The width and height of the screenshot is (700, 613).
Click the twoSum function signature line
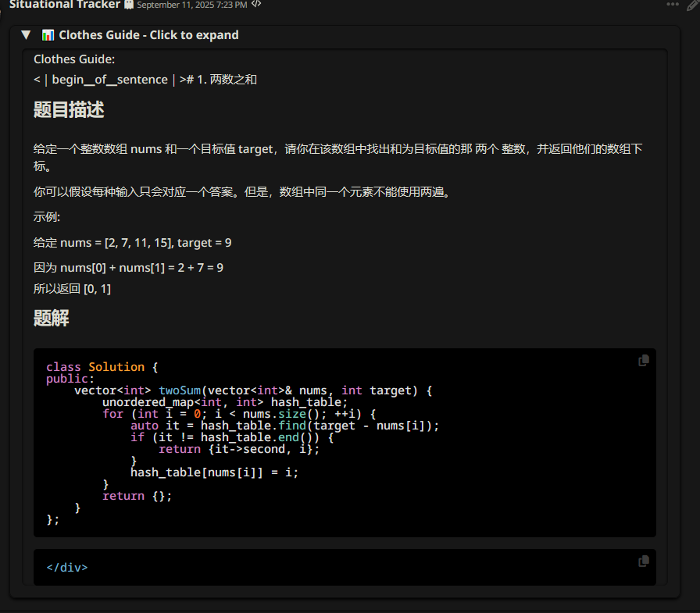point(253,390)
